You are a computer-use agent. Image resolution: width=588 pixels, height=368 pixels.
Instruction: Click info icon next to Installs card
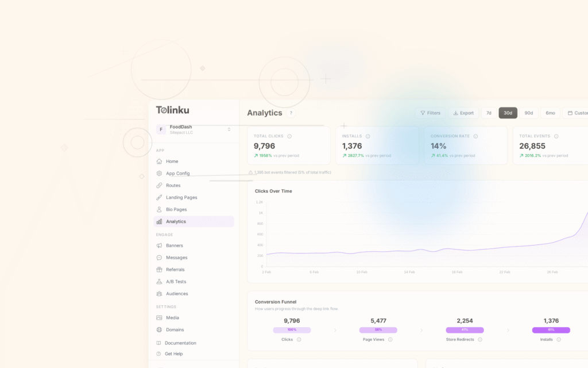pyautogui.click(x=367, y=136)
